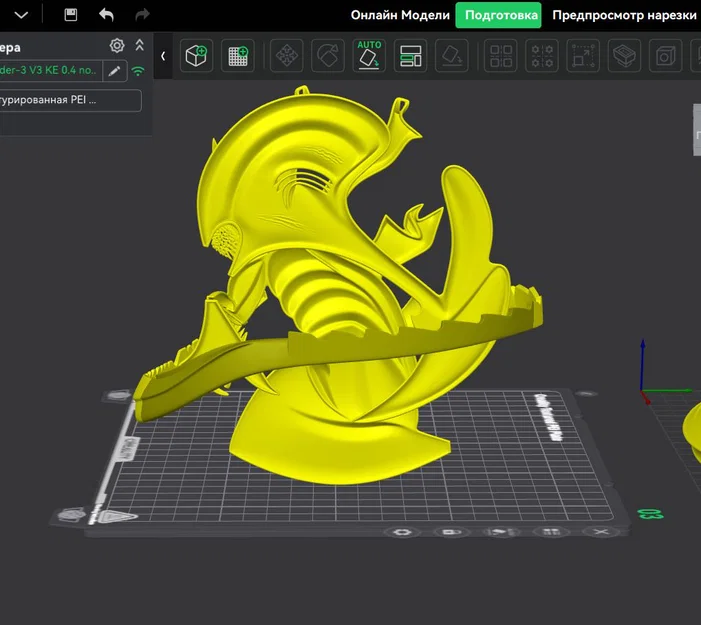
Task: Save the project with the floppy icon
Action: [71, 15]
